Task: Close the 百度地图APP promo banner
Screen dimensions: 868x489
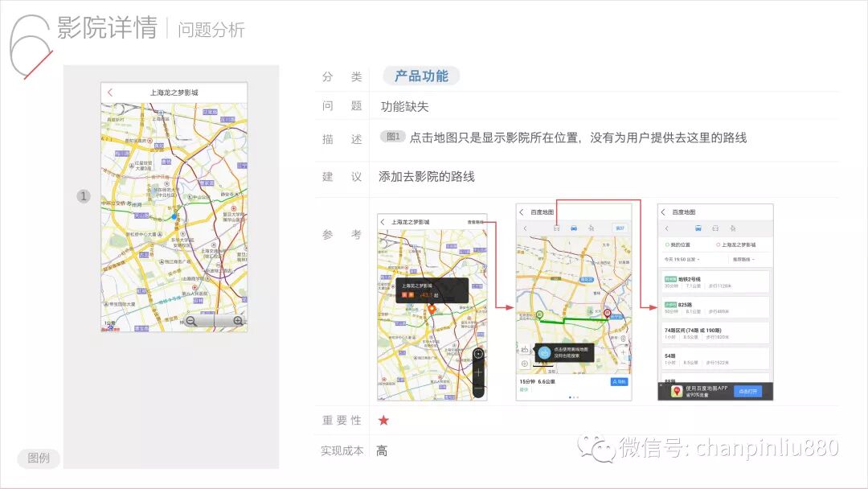Action: pos(661,385)
